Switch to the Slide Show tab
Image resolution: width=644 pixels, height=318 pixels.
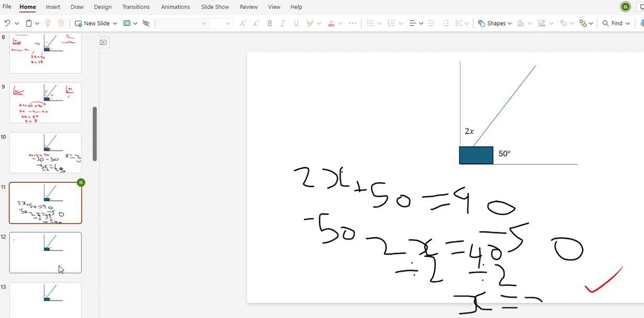coord(214,7)
